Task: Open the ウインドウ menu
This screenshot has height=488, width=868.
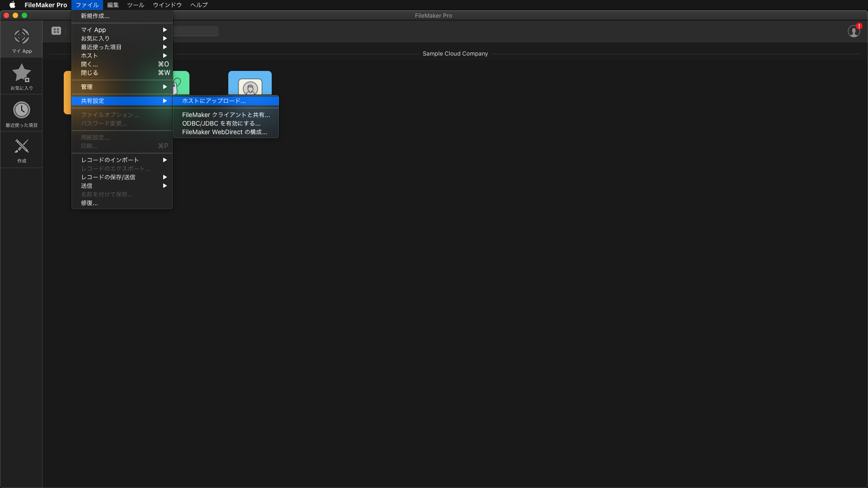Action: click(167, 5)
